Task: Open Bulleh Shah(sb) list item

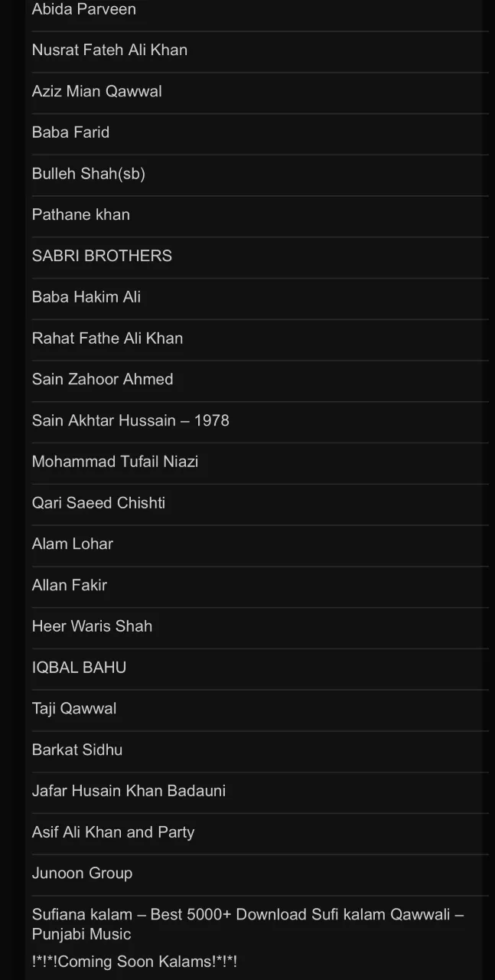Action: (88, 174)
